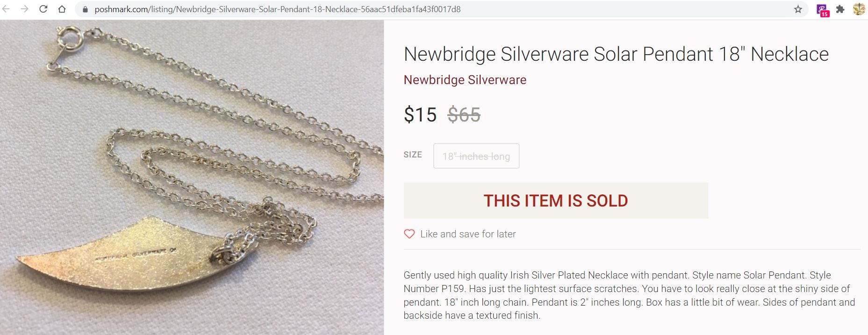Select the 18" inches long size option
This screenshot has height=335, width=868.
(x=476, y=156)
